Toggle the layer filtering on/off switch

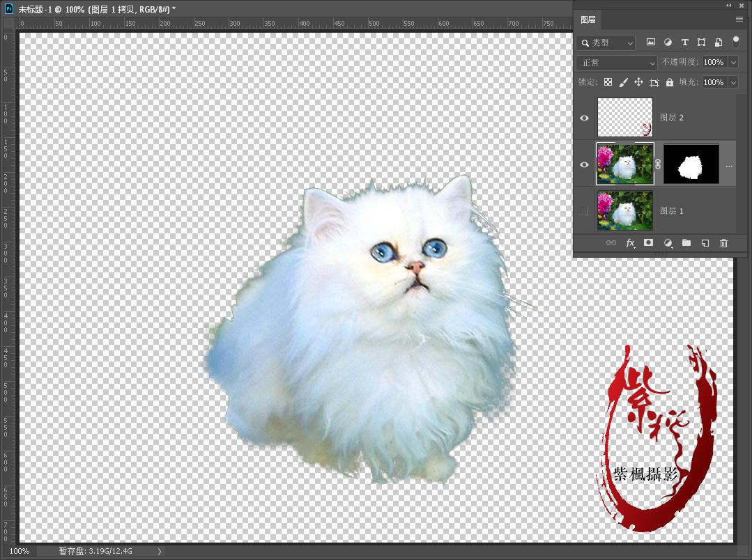pos(735,42)
